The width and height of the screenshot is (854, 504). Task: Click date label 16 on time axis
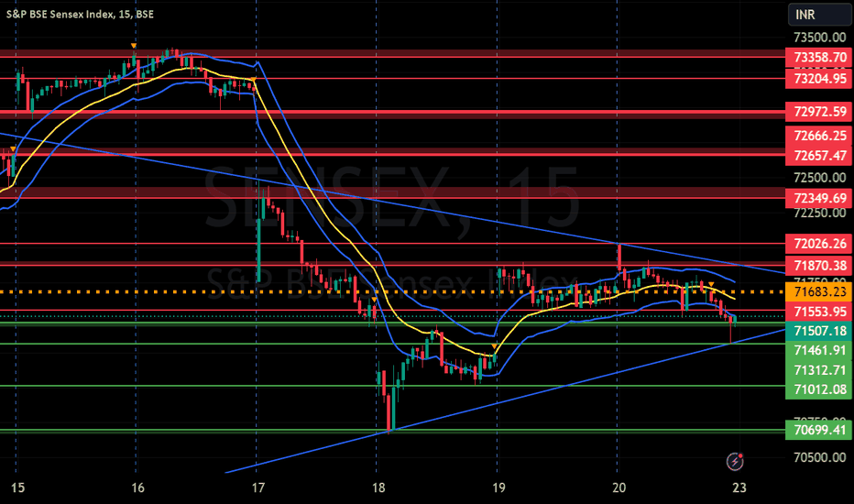point(137,488)
